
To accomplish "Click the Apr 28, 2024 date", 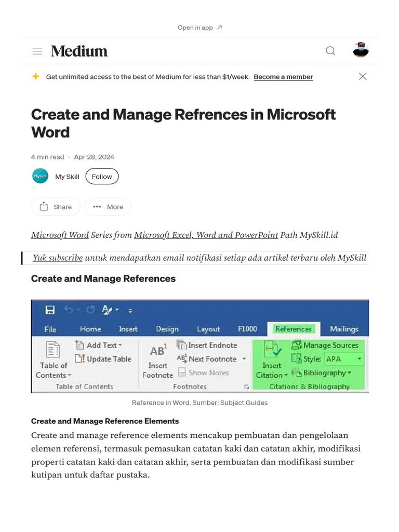I will [x=94, y=157].
